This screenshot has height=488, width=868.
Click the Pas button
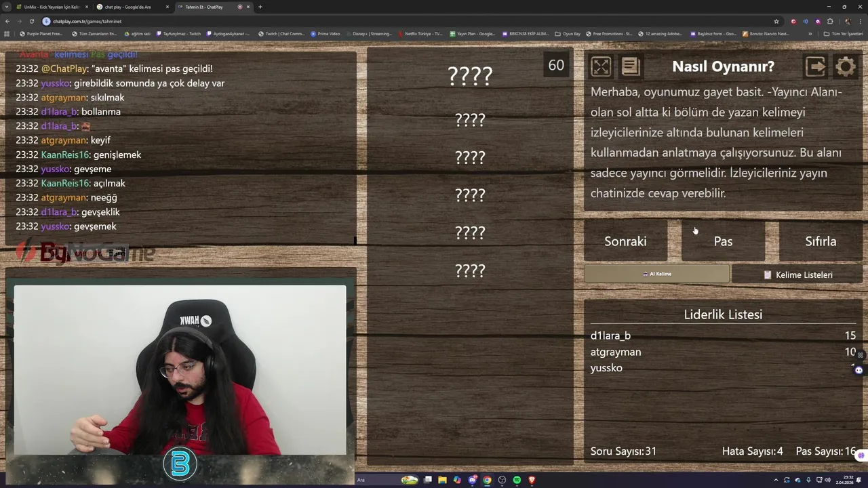coord(723,241)
